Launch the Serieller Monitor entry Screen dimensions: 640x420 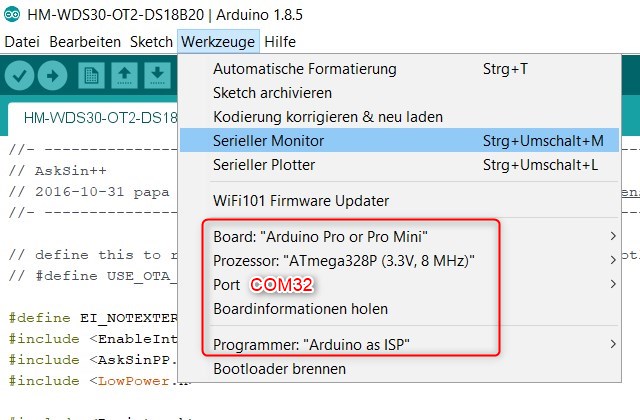269,141
